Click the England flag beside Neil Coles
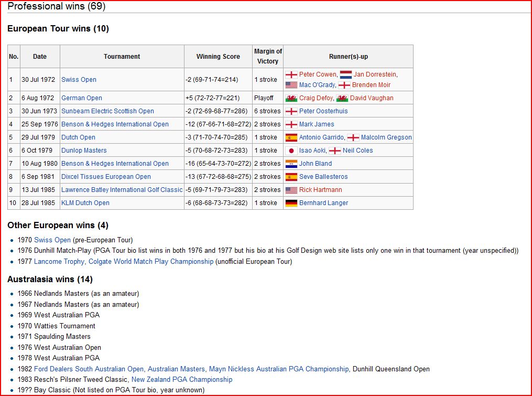The height and width of the screenshot is (396, 532). 335,151
